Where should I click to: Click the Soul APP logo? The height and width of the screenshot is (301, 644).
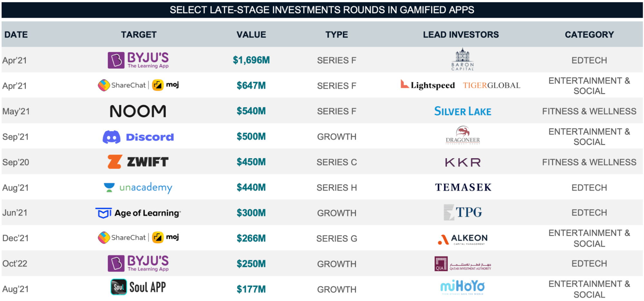tap(138, 287)
